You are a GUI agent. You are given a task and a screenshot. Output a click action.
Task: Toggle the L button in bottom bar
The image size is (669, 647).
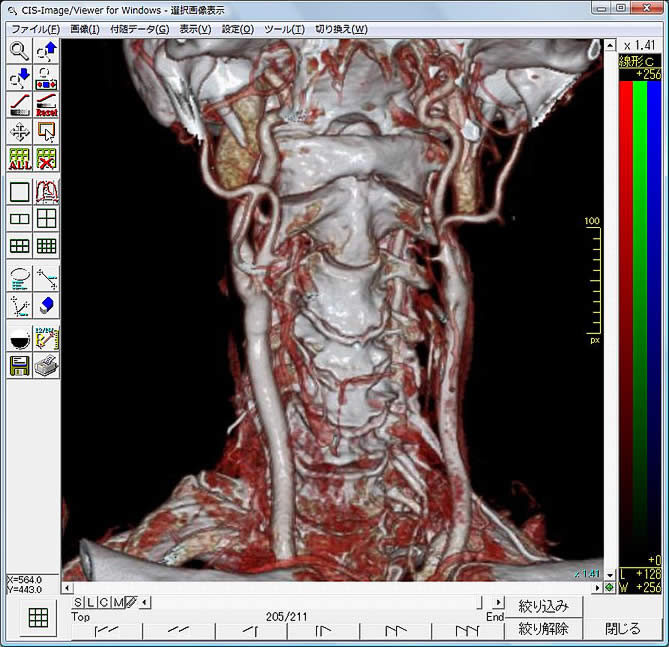(x=90, y=602)
